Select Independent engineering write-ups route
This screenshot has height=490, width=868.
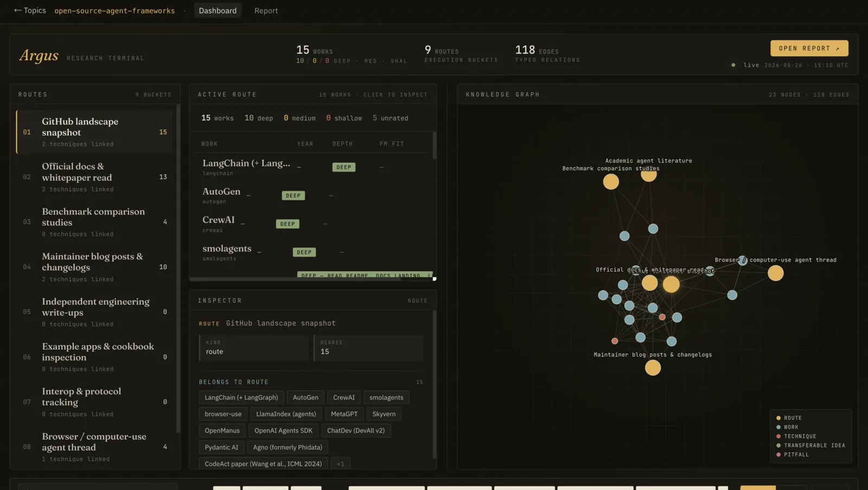tap(94, 312)
